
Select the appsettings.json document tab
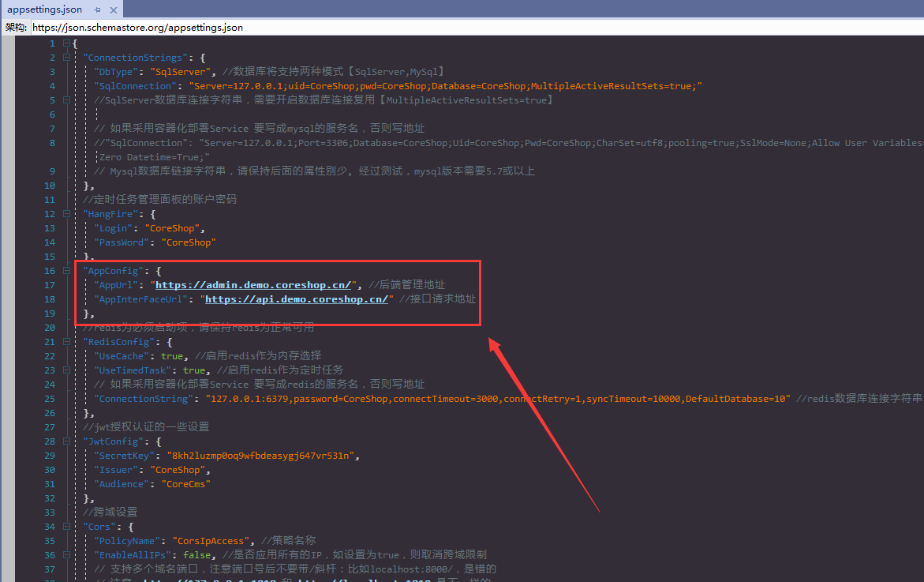click(44, 9)
